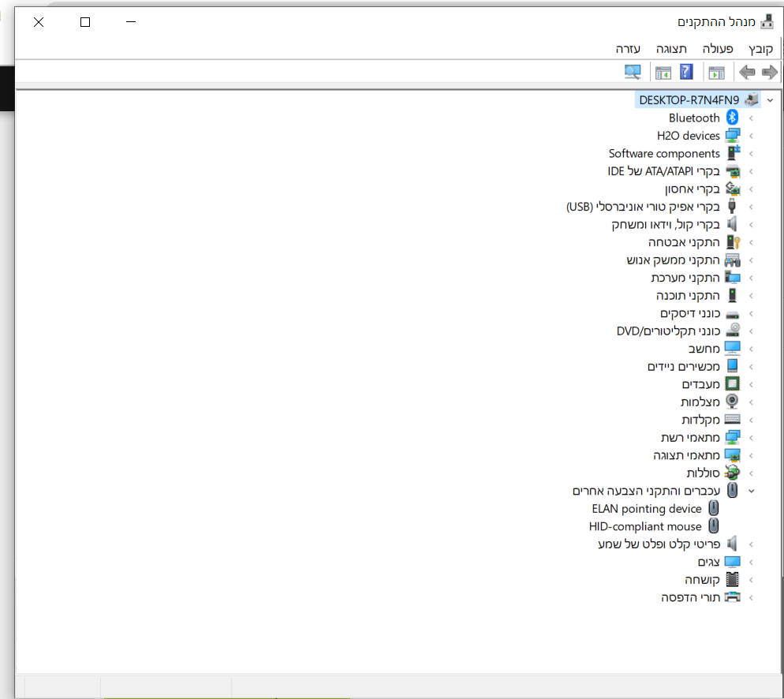
Task: Click the blue question mark Help icon
Action: [686, 72]
